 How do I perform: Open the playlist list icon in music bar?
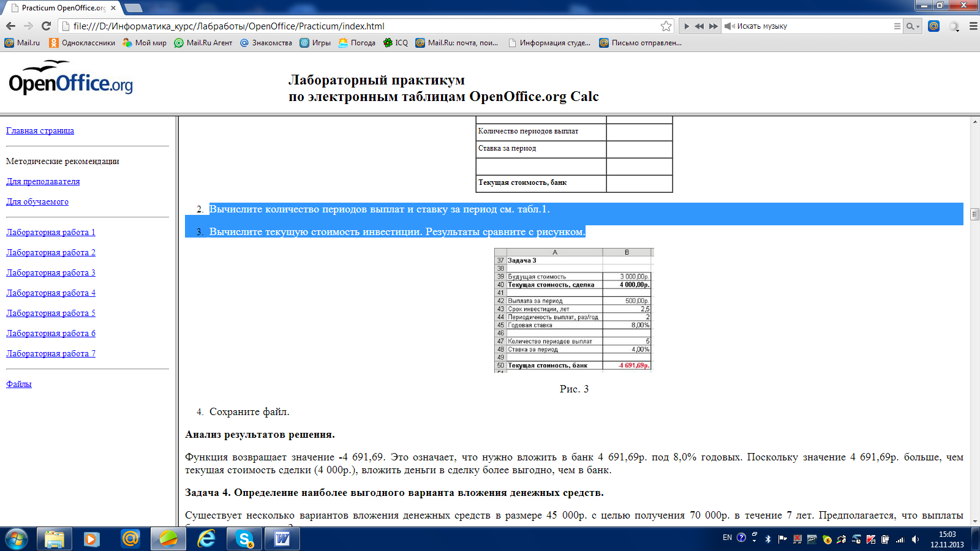click(897, 26)
